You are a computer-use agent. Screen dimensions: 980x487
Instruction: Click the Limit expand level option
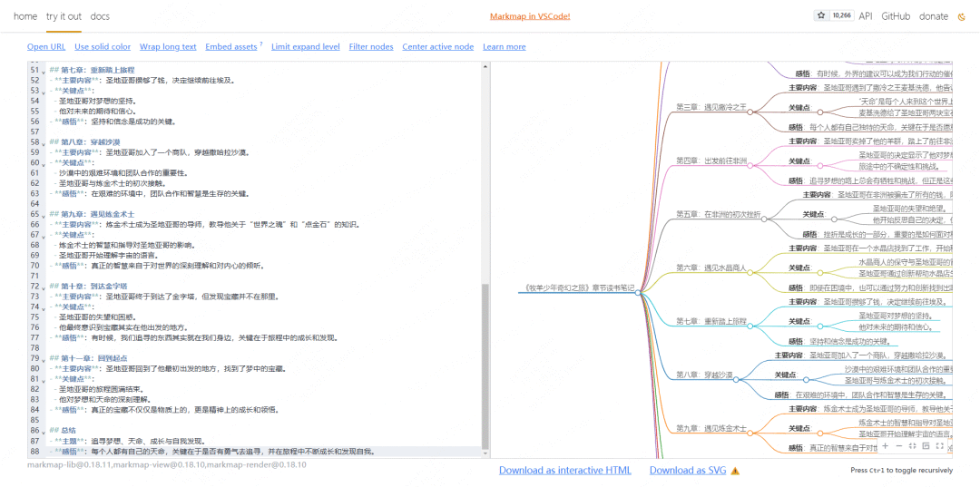[306, 47]
